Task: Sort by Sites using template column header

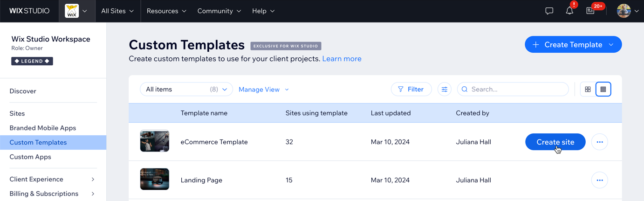Action: (316, 113)
